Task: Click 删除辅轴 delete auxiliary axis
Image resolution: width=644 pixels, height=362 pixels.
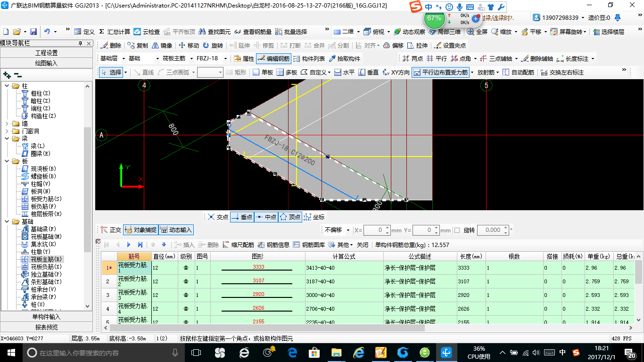Action: [537, 58]
